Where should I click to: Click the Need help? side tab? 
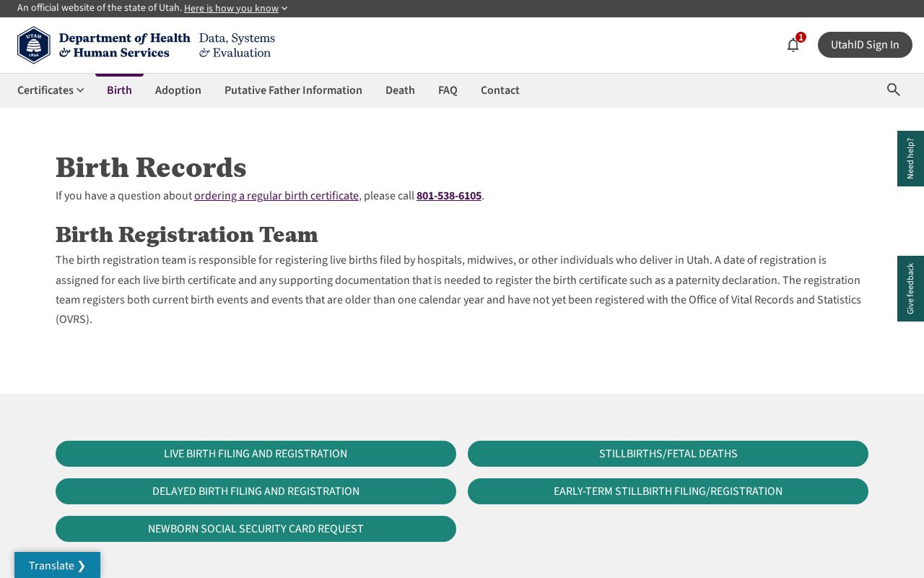910,158
